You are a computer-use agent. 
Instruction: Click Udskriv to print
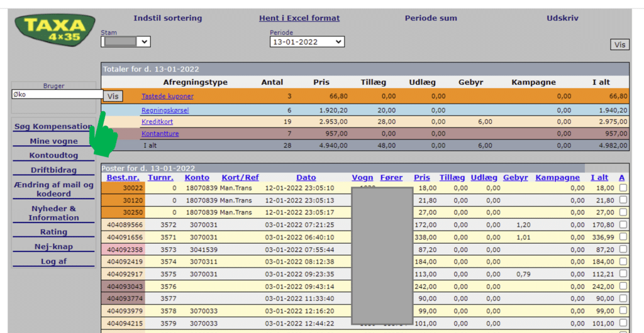click(x=562, y=18)
